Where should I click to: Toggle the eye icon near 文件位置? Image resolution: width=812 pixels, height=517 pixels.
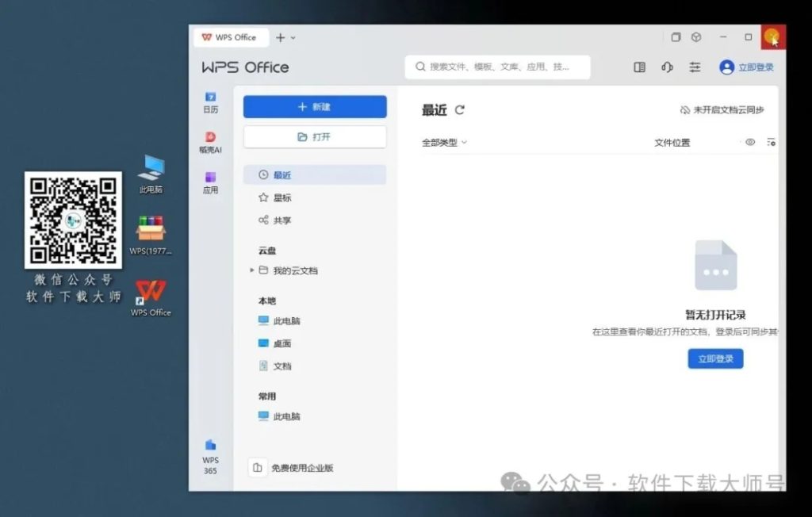tap(750, 142)
